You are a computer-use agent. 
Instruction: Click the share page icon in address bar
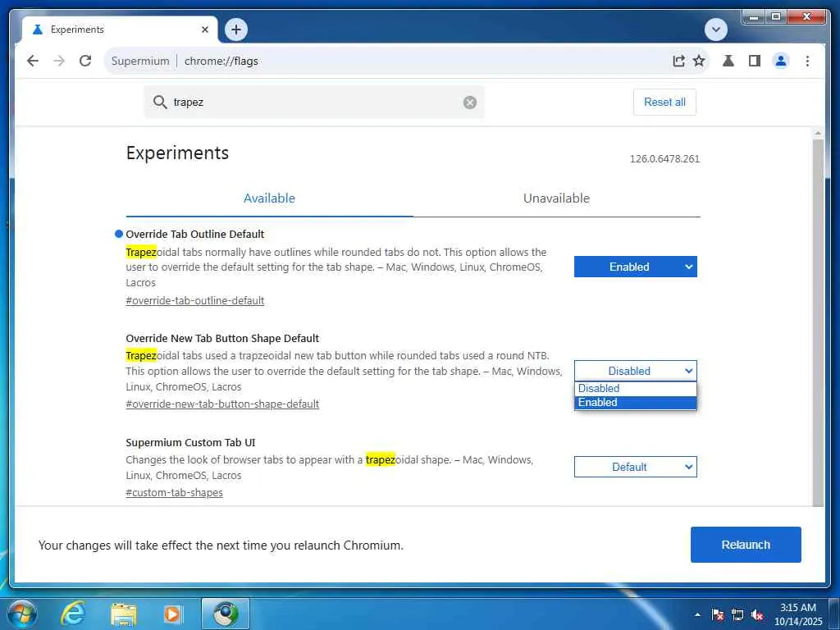pos(678,61)
